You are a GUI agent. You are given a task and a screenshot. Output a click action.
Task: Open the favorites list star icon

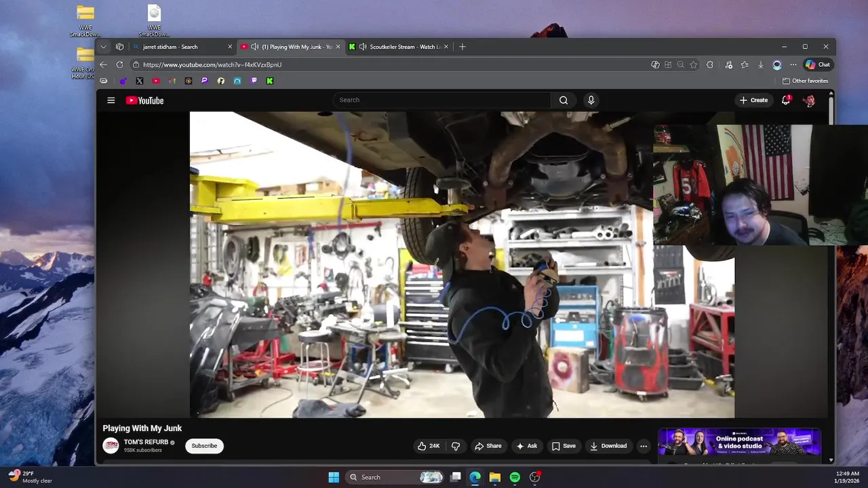tap(745, 64)
